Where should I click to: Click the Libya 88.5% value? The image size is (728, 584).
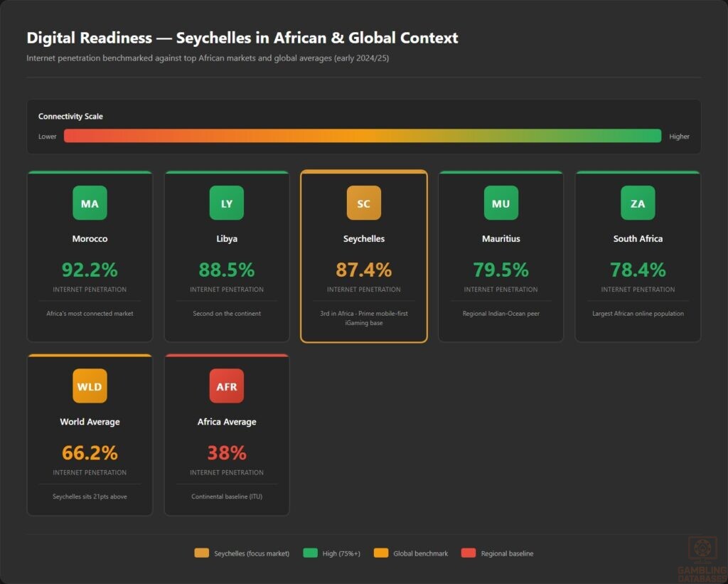click(x=227, y=270)
